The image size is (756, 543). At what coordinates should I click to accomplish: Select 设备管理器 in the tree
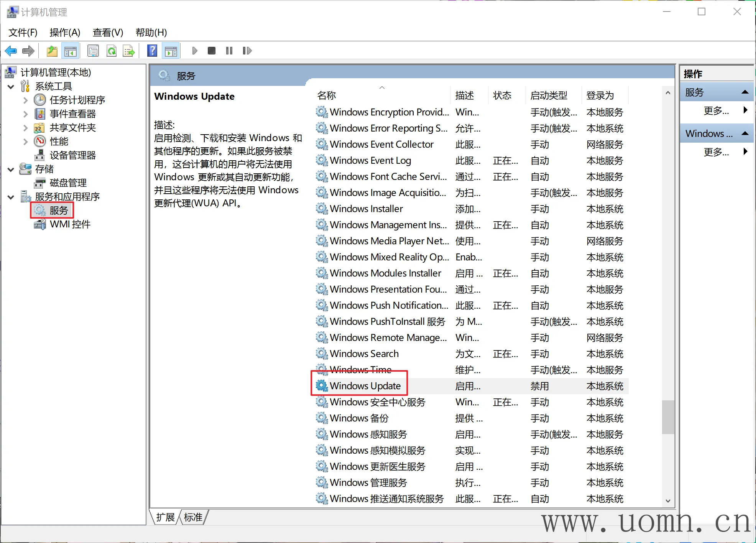72,155
